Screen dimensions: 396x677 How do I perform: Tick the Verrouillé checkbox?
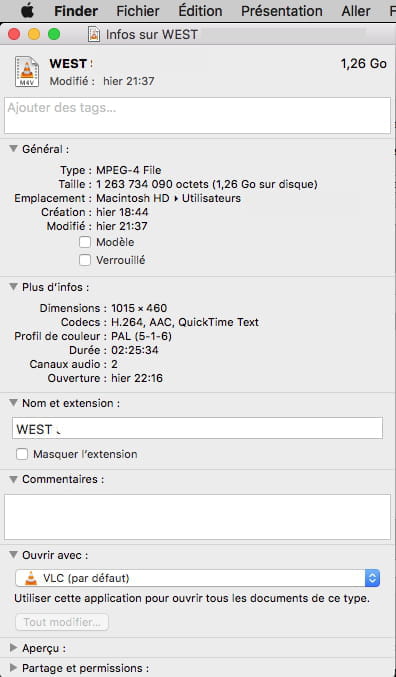pos(85,260)
